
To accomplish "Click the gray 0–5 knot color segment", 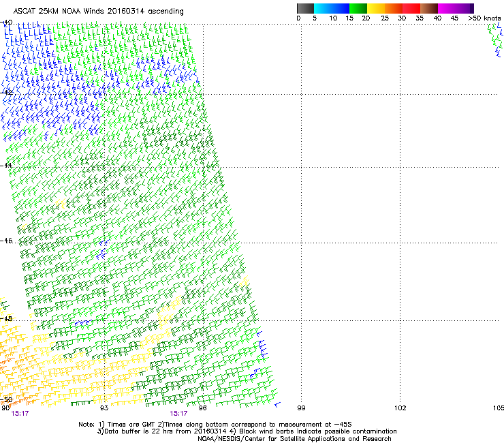I will coord(305,8).
